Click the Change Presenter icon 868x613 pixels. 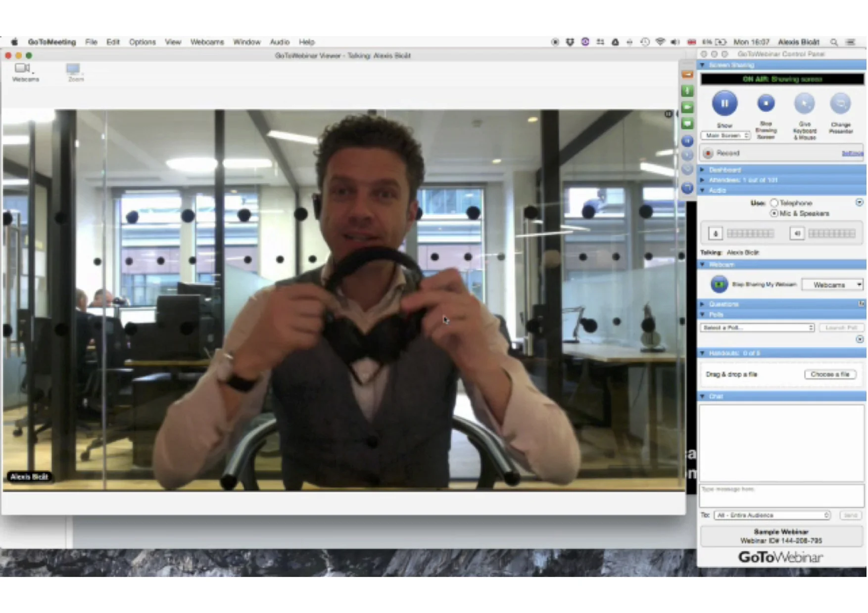click(x=841, y=103)
